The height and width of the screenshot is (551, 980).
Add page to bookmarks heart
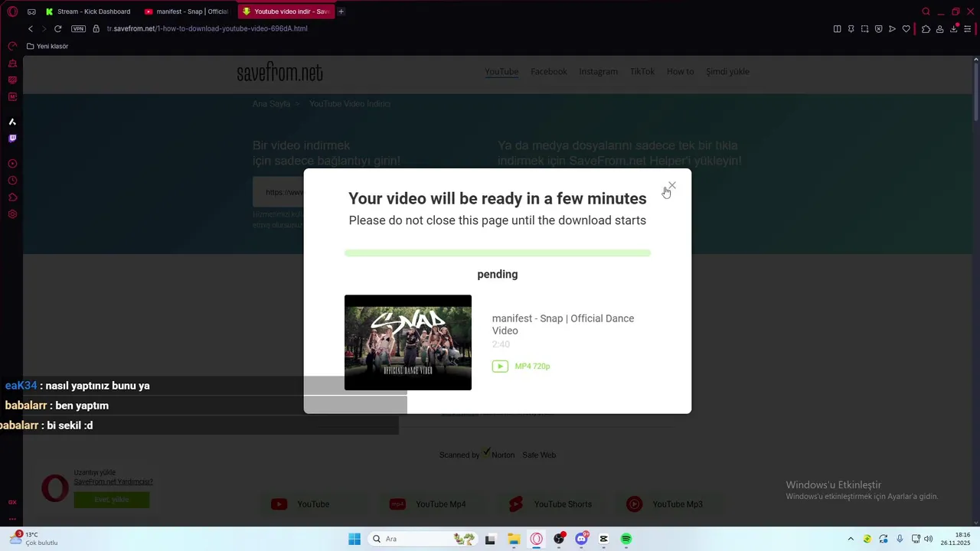pos(906,28)
